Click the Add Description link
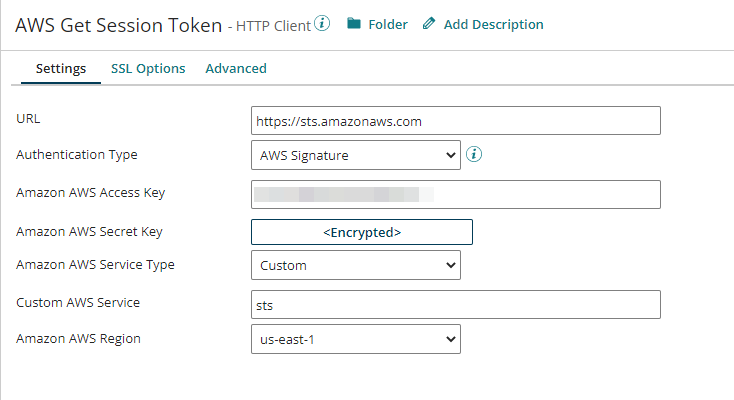The height and width of the screenshot is (400, 734). click(493, 24)
